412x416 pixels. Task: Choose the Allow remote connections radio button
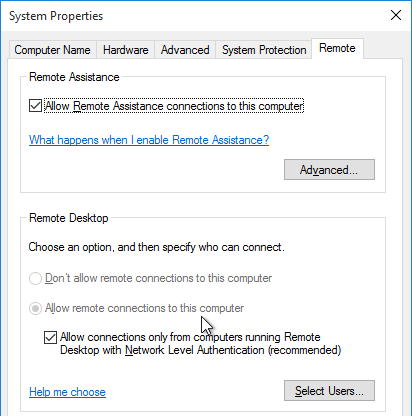click(x=35, y=308)
